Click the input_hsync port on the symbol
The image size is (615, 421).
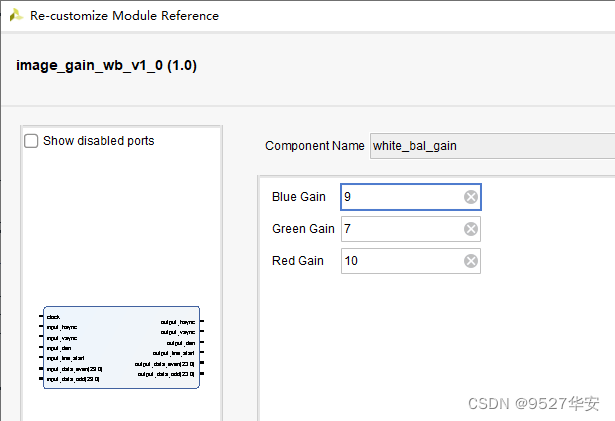[61, 327]
